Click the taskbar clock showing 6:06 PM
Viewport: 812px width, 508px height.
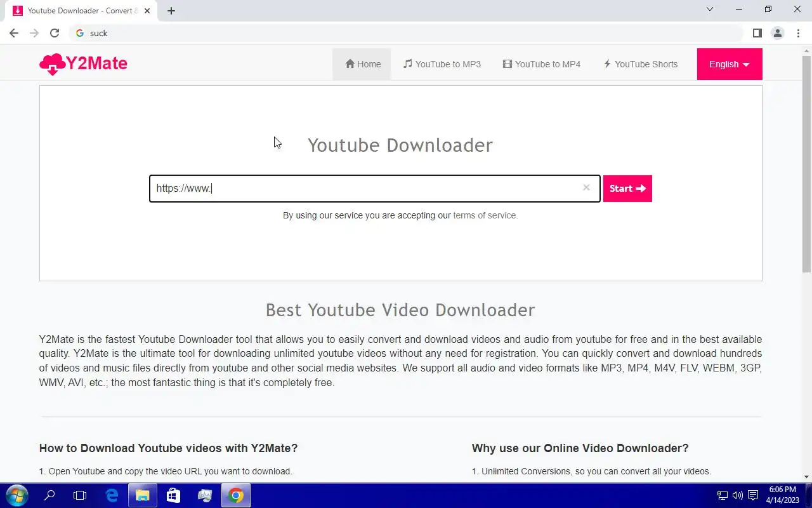coord(782,495)
